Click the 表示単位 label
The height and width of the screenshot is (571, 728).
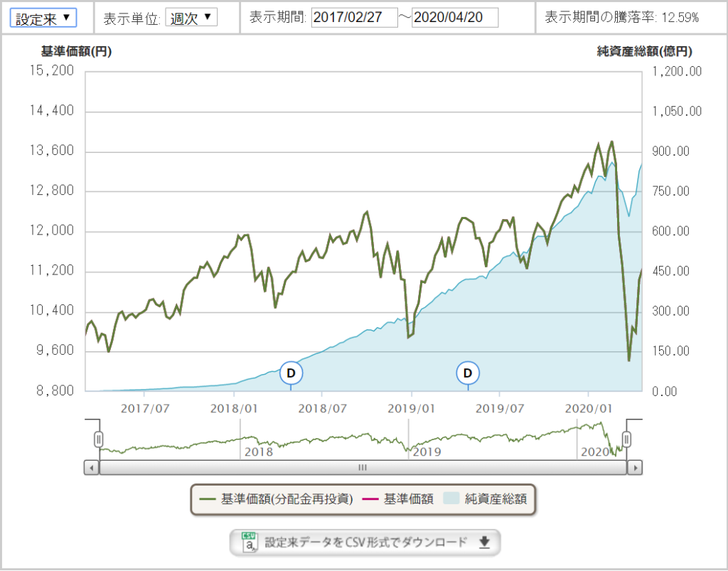[132, 18]
